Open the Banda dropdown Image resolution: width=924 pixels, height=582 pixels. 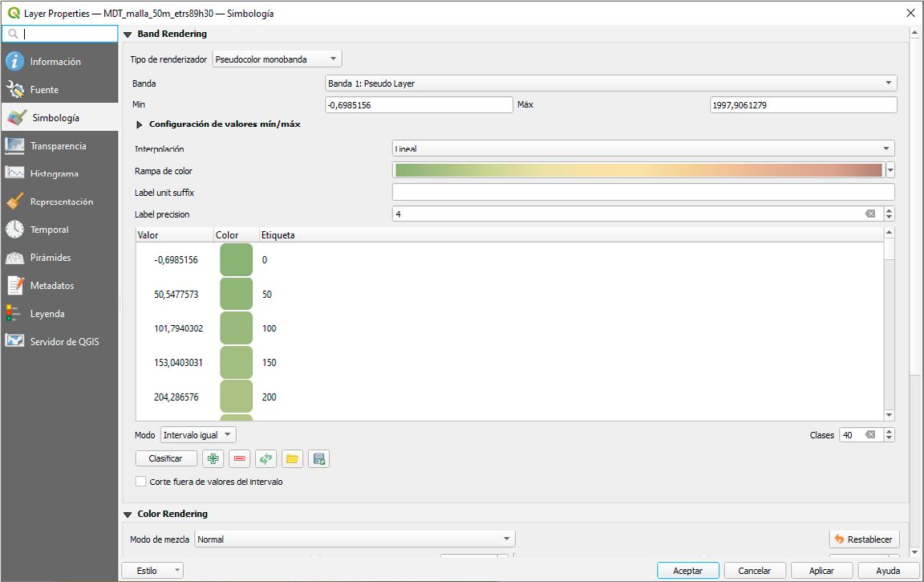(x=611, y=83)
